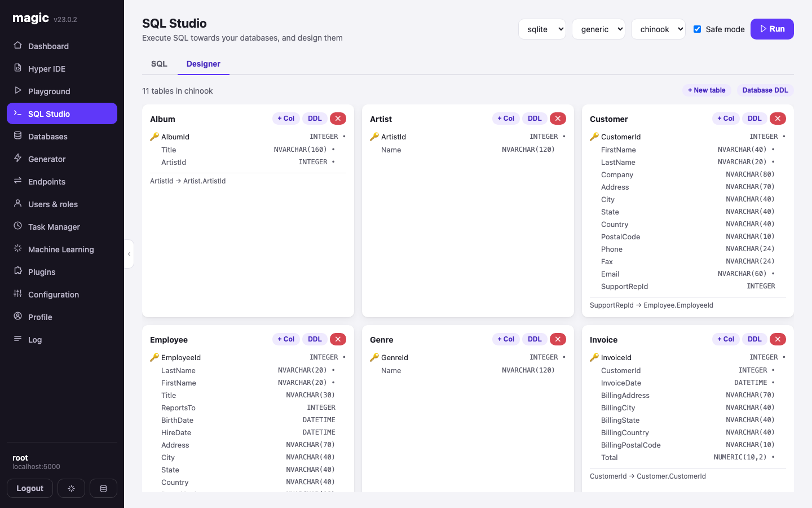Image resolution: width=812 pixels, height=508 pixels.
Task: Select the Company column in Customer
Action: click(x=688, y=174)
